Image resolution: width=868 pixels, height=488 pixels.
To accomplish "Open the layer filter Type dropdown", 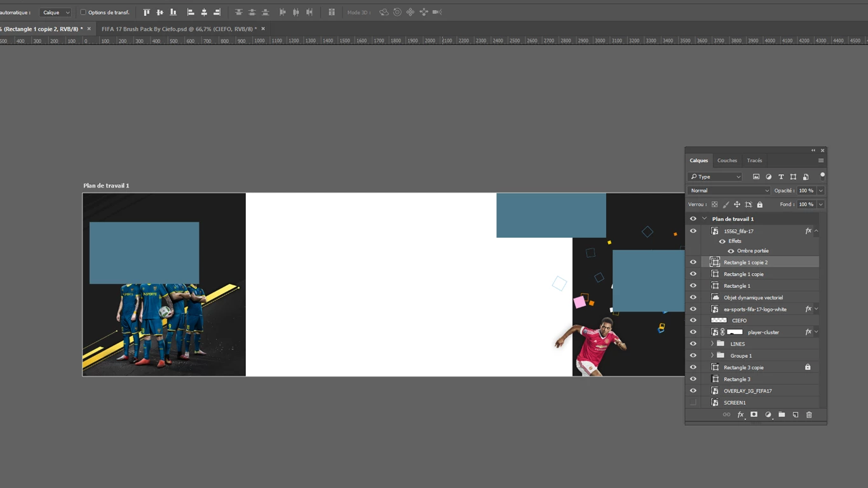I will tap(715, 177).
